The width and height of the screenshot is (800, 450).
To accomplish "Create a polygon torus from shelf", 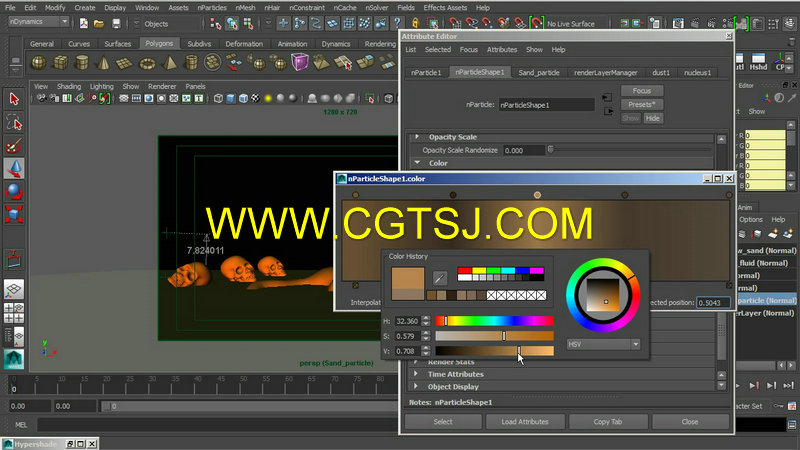I will (x=147, y=63).
